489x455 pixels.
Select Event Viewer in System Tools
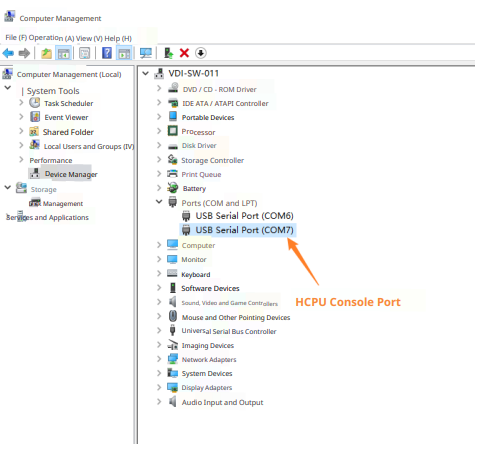coord(66,117)
